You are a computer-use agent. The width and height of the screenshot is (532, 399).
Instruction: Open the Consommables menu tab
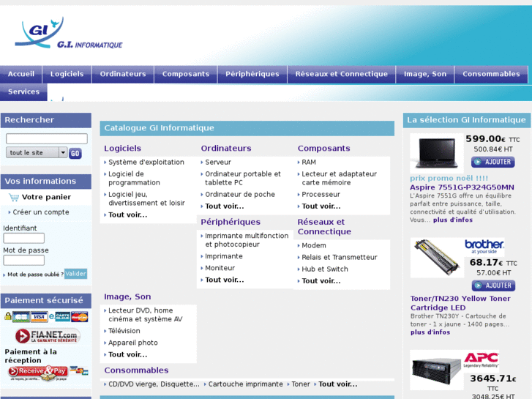pos(491,74)
